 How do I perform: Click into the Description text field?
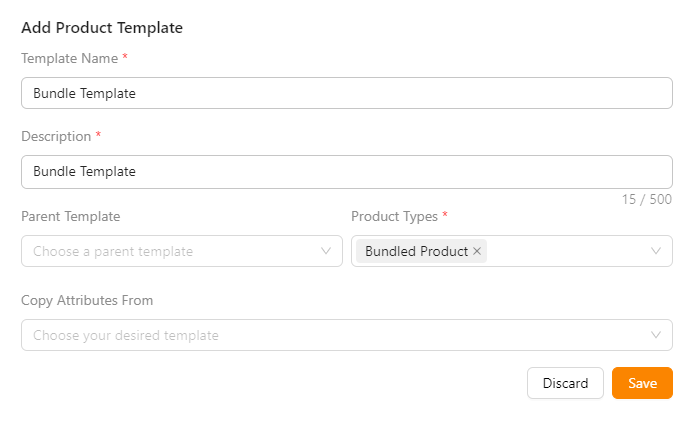346,171
